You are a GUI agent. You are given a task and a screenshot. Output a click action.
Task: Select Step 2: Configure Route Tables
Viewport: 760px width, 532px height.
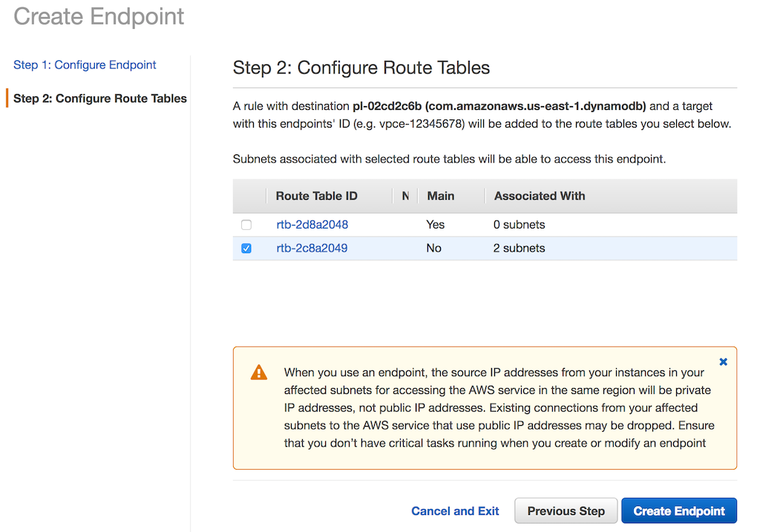[x=100, y=99]
